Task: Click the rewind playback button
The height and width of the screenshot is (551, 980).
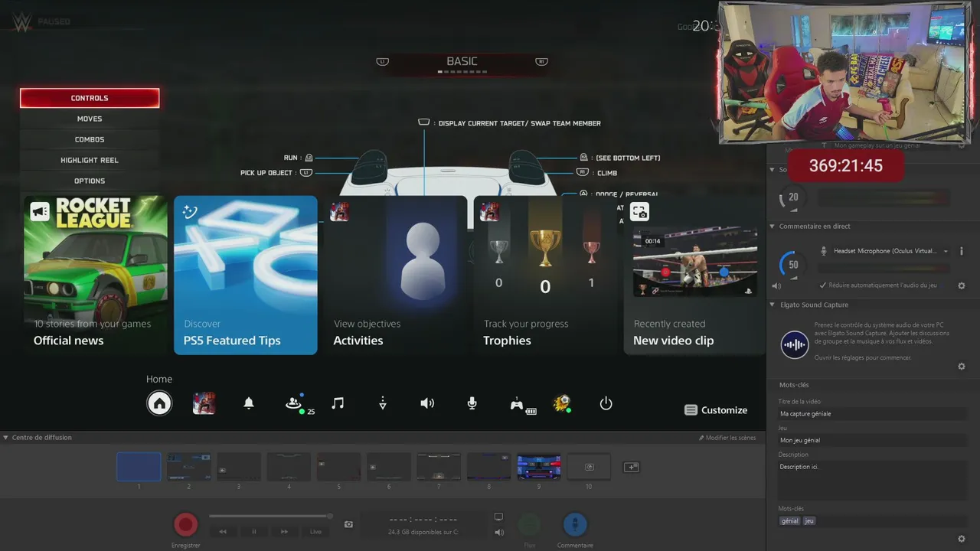Action: pyautogui.click(x=223, y=531)
